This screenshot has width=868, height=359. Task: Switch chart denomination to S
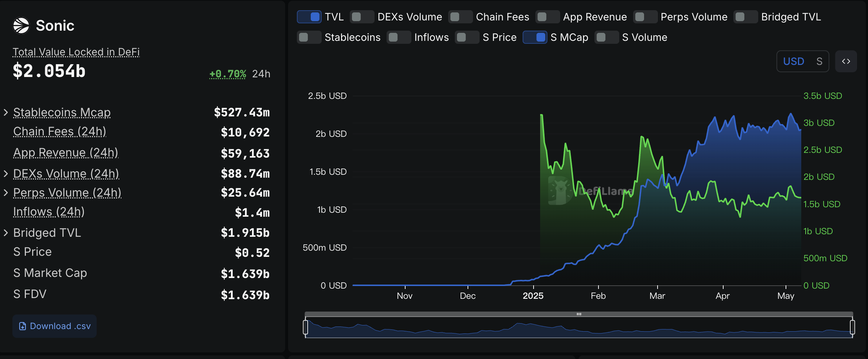pos(819,61)
